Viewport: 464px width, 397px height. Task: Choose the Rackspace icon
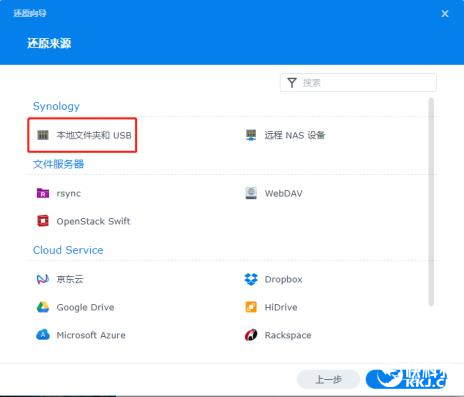click(251, 335)
